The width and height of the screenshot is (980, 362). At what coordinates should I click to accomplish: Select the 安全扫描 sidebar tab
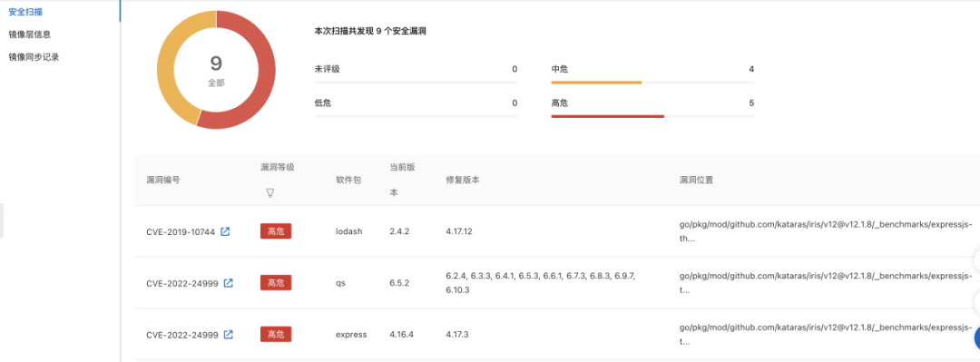tap(25, 12)
